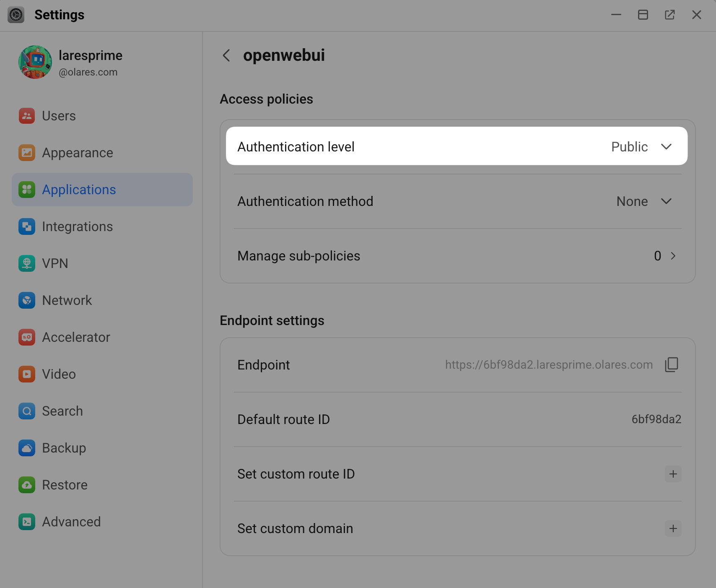Go to Search settings
The height and width of the screenshot is (588, 716).
[102, 411]
